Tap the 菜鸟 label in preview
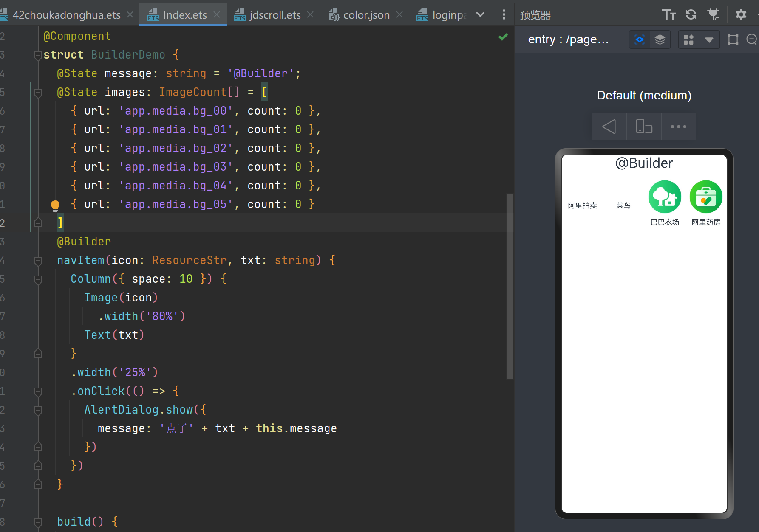 (x=623, y=205)
